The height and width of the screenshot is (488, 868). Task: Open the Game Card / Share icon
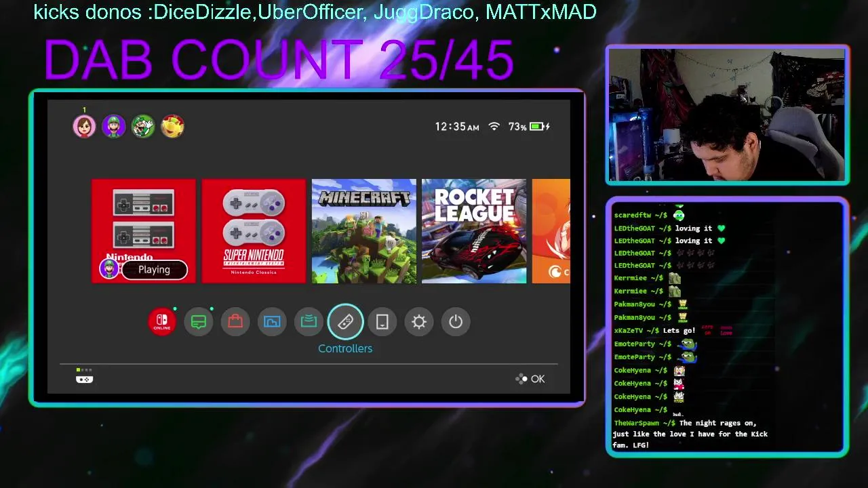(x=309, y=321)
